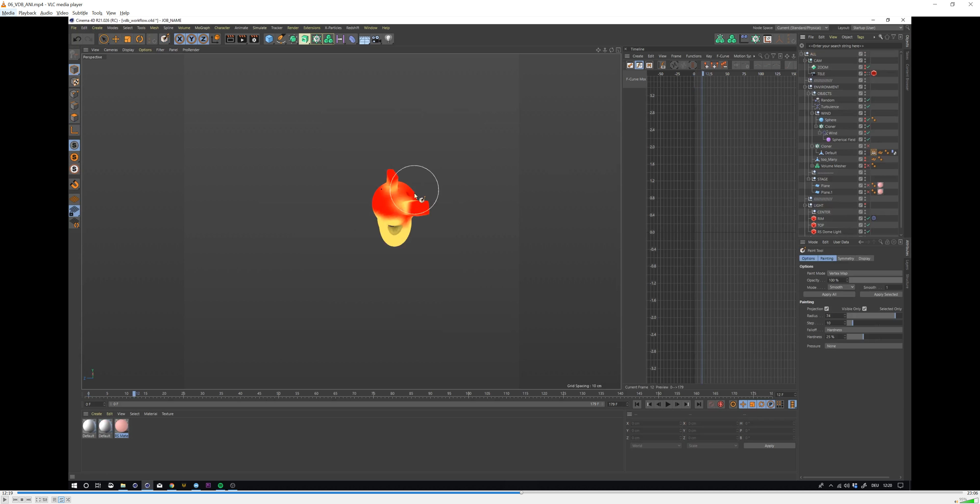Toggle VLC loop playback button
980x504 pixels.
[61, 500]
